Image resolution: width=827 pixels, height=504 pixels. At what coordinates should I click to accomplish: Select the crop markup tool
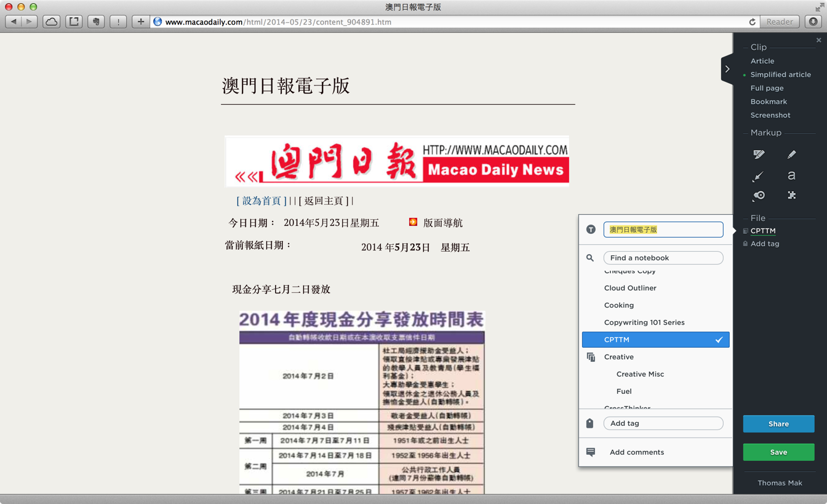pos(792,195)
